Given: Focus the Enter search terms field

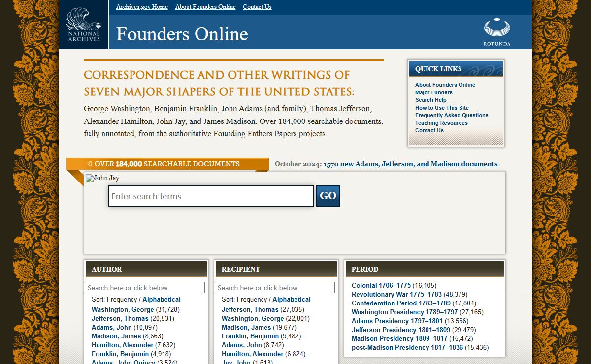Looking at the screenshot, I should click(x=211, y=196).
